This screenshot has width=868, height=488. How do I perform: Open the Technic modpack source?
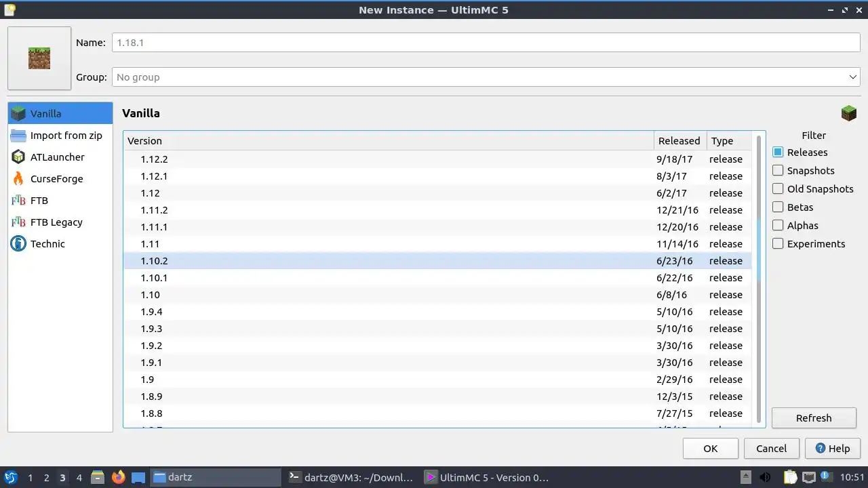pos(60,243)
